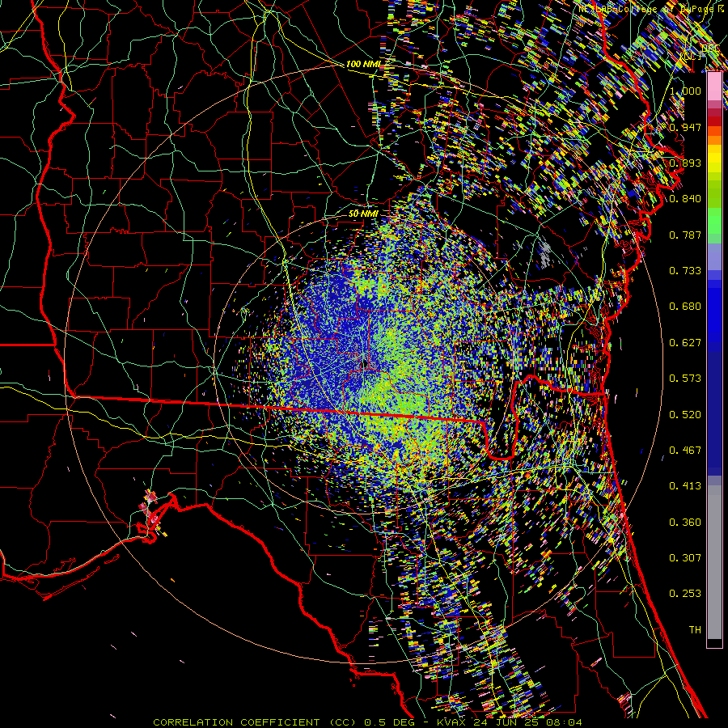
Task: Click the 0.840 legend value
Action: (685, 199)
